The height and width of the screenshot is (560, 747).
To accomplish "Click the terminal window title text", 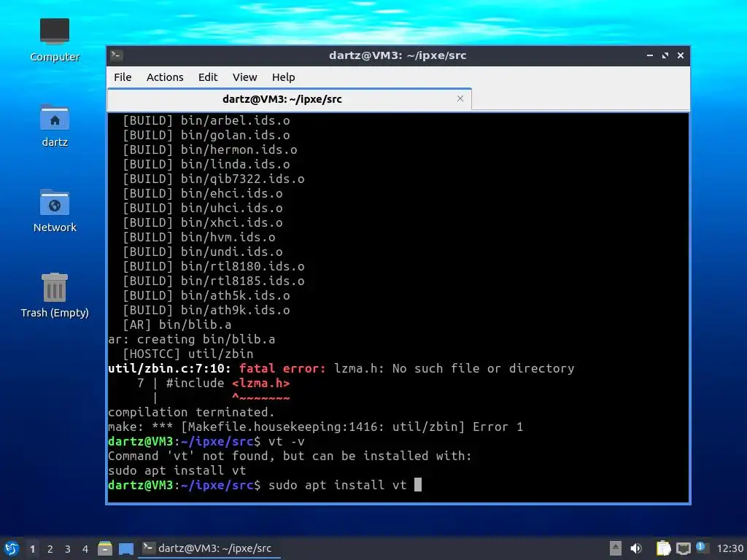I will click(398, 55).
